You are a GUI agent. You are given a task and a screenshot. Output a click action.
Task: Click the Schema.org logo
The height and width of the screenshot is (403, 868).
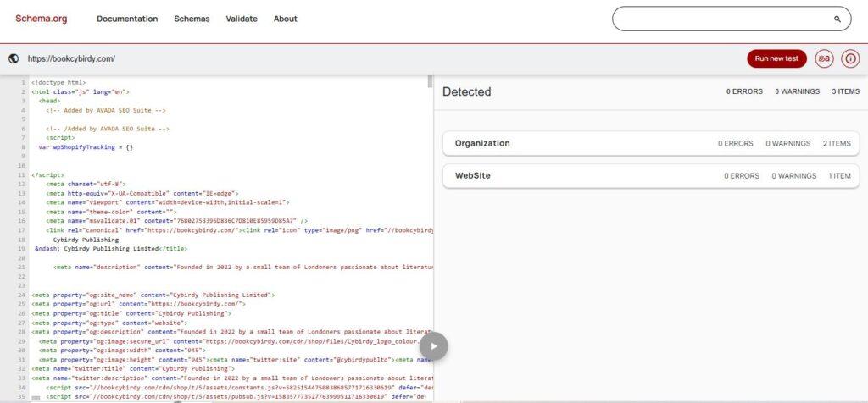41,19
